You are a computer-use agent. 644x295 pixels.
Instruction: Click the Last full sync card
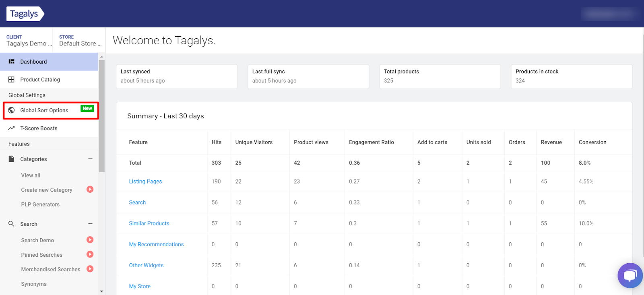coord(308,76)
